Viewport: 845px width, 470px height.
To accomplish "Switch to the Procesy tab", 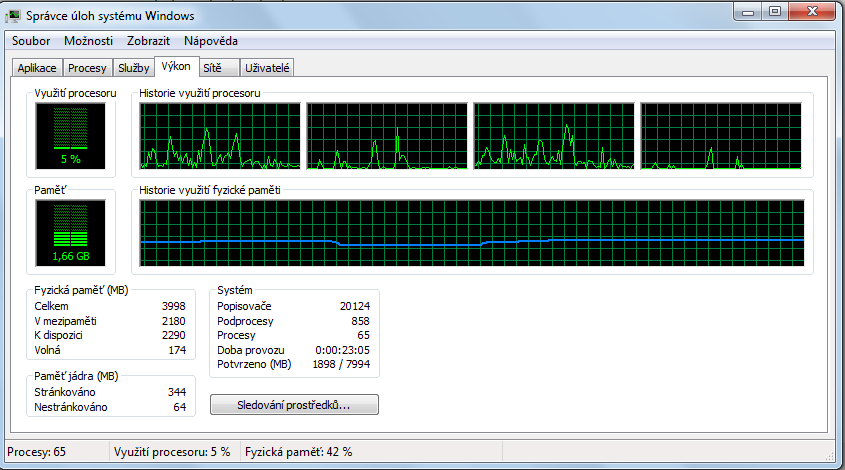I will (x=87, y=68).
